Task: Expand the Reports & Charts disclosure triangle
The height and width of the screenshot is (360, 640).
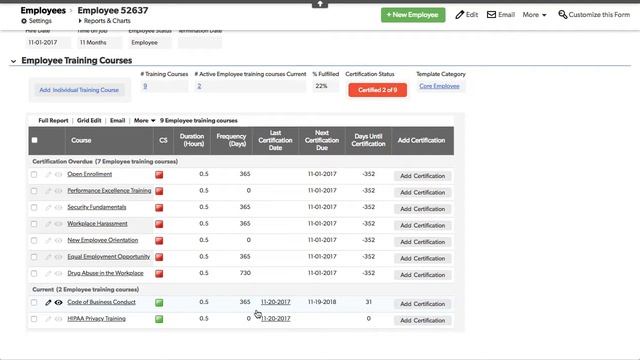Action: coord(80,21)
